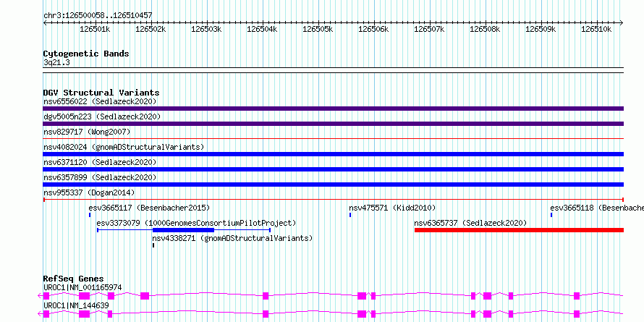644x322 pixels.
Task: Click the nsv475571 (Kidd2010) label
Action: tap(392, 208)
